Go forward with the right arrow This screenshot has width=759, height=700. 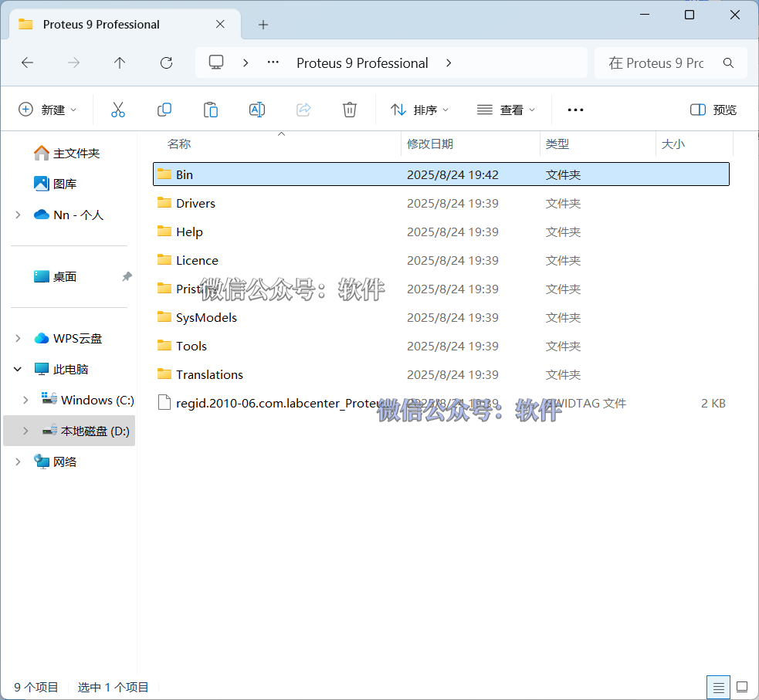pos(73,63)
